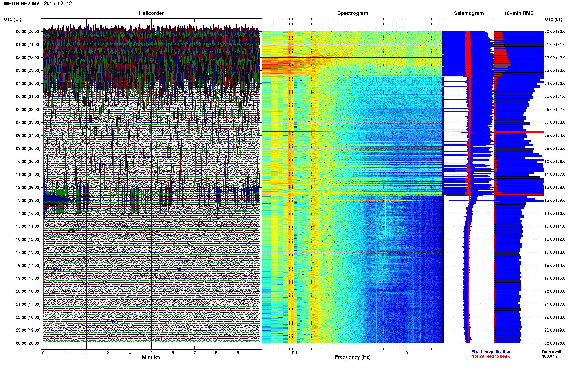Click left time label '17:00 (13:00)'
Screen dimensions: 588x368
point(28,252)
